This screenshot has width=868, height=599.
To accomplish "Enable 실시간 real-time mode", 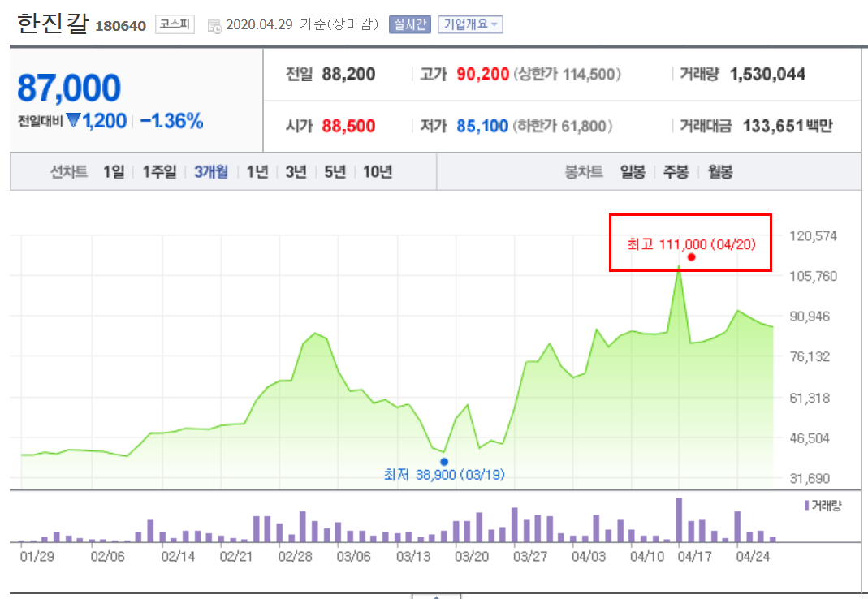I will coord(409,24).
